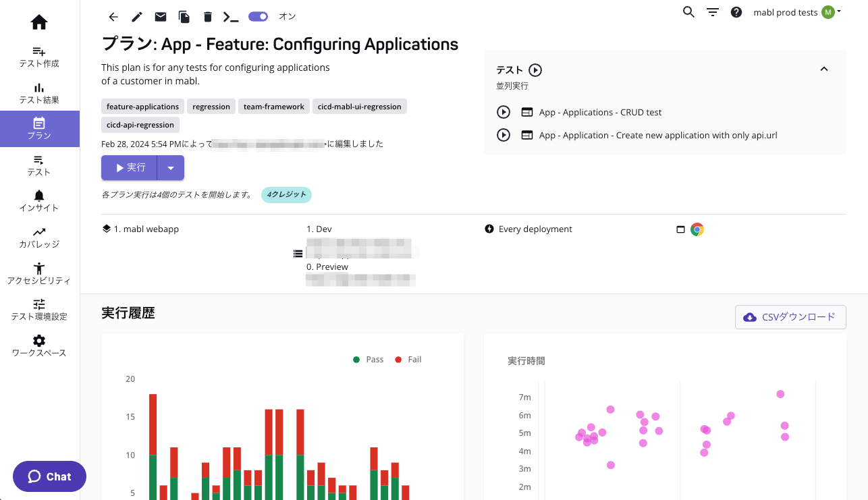The image size is (868, 500).
Task: Toggle the plan オン switch
Action: (x=258, y=17)
